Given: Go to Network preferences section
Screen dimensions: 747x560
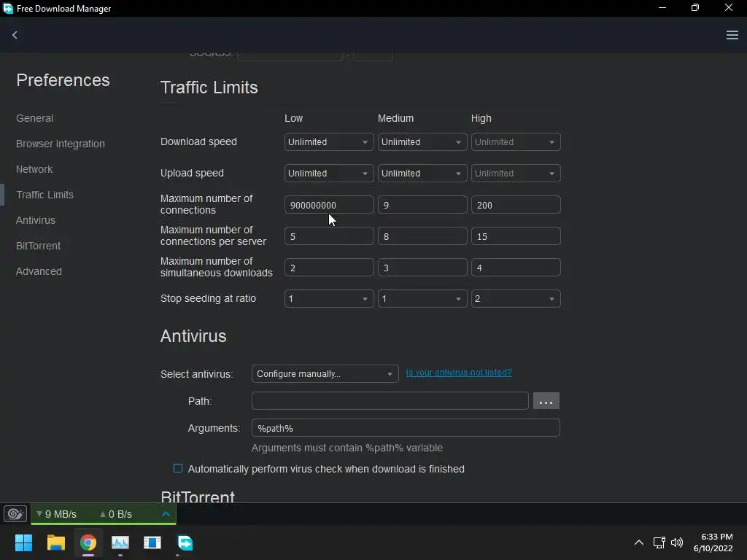Looking at the screenshot, I should (x=34, y=169).
